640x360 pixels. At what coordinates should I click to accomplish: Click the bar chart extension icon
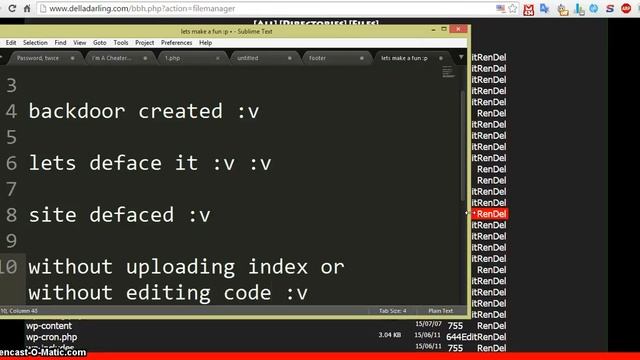tap(579, 9)
